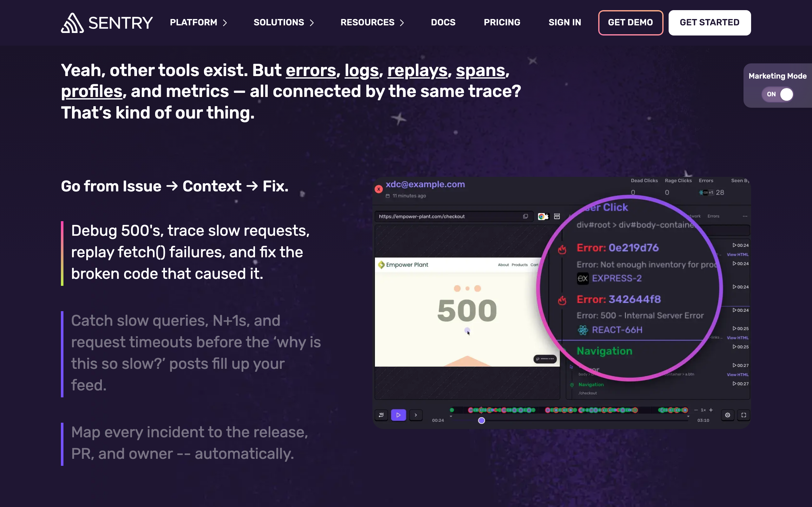Expand the Solutions menu
Image resolution: width=812 pixels, height=507 pixels.
(x=284, y=22)
